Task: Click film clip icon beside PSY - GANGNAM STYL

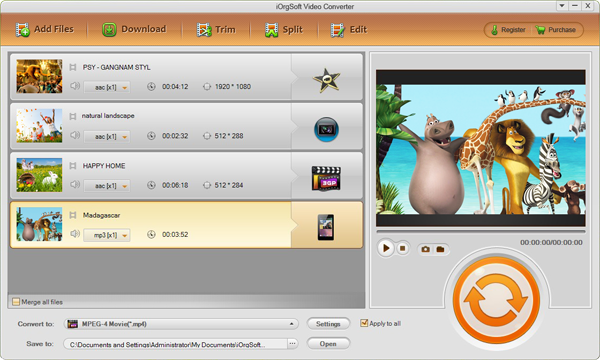Action: 73,67
